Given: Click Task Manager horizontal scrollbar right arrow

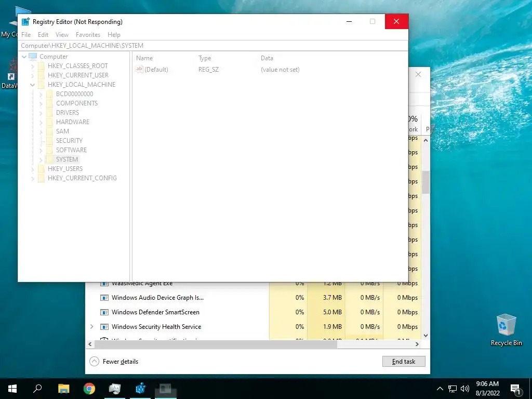Looking at the screenshot, I should [417, 344].
